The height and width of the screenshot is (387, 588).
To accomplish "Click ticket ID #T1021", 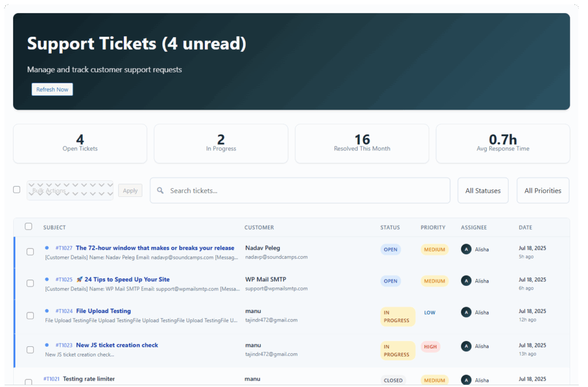I will (51, 379).
